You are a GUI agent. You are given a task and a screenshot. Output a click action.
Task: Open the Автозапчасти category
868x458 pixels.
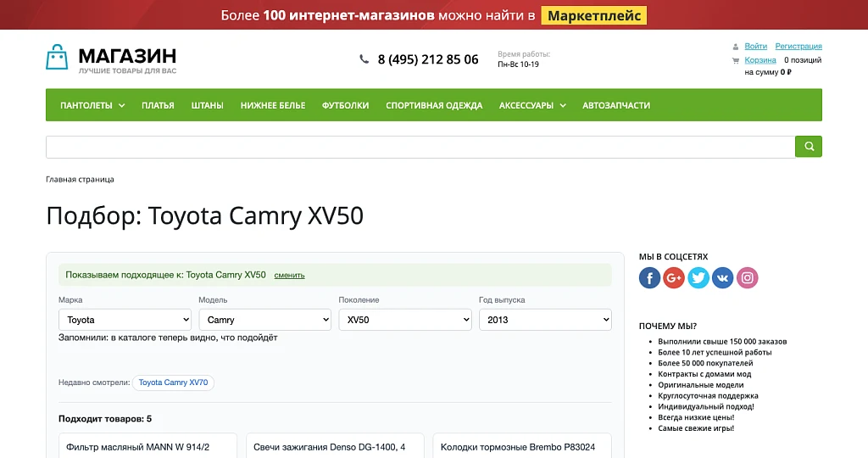(616, 105)
